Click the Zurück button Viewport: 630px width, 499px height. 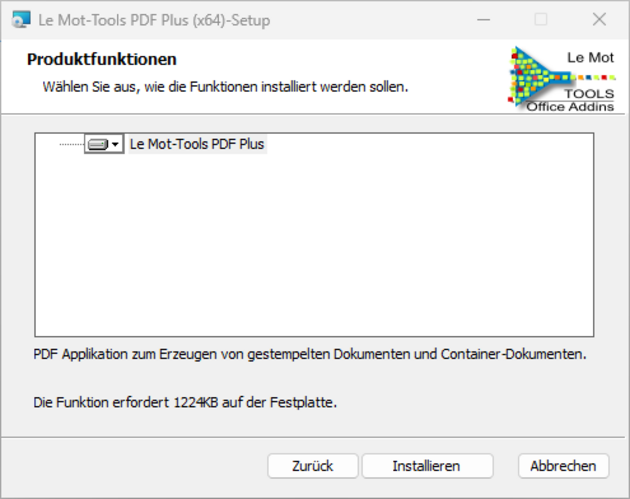(x=313, y=466)
